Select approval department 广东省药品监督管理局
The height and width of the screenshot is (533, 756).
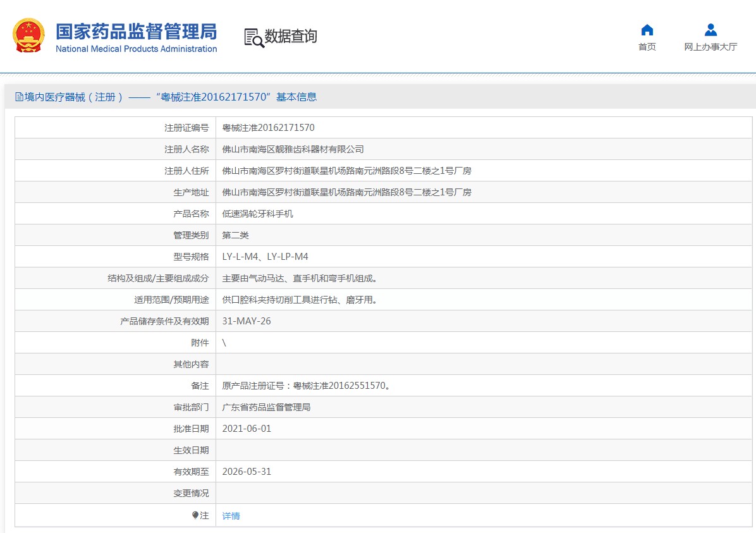coord(266,407)
